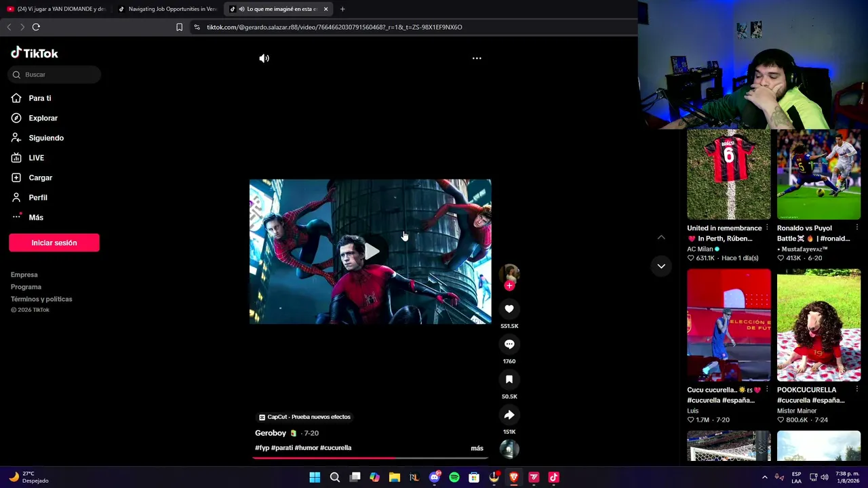Screen dimensions: 868x488
Task: Open the #humor hashtag link
Action: click(x=307, y=448)
